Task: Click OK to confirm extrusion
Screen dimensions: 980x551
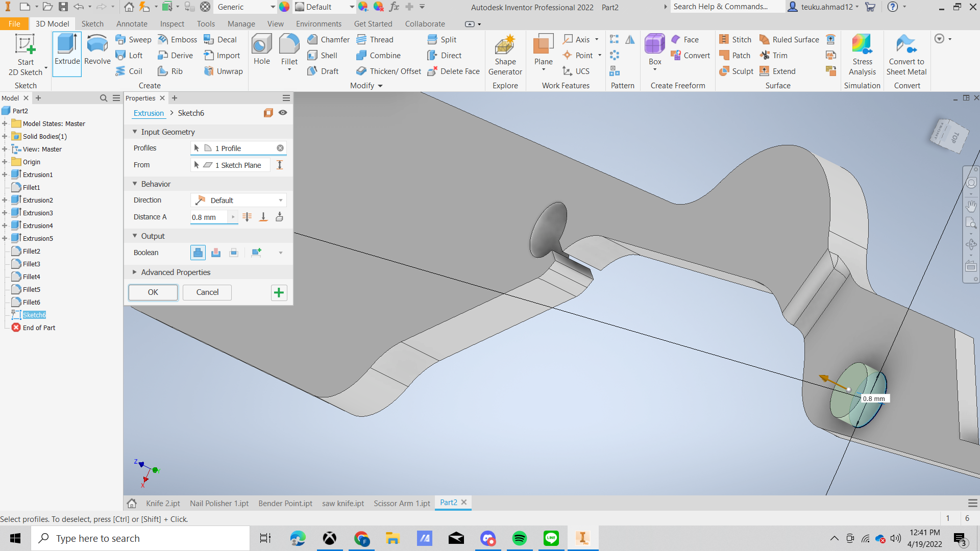Action: (x=153, y=292)
